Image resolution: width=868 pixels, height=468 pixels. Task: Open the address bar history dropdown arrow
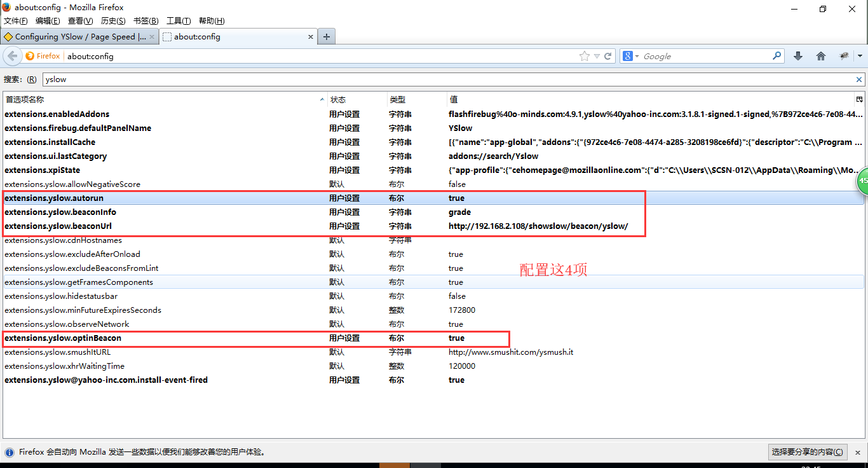(597, 56)
